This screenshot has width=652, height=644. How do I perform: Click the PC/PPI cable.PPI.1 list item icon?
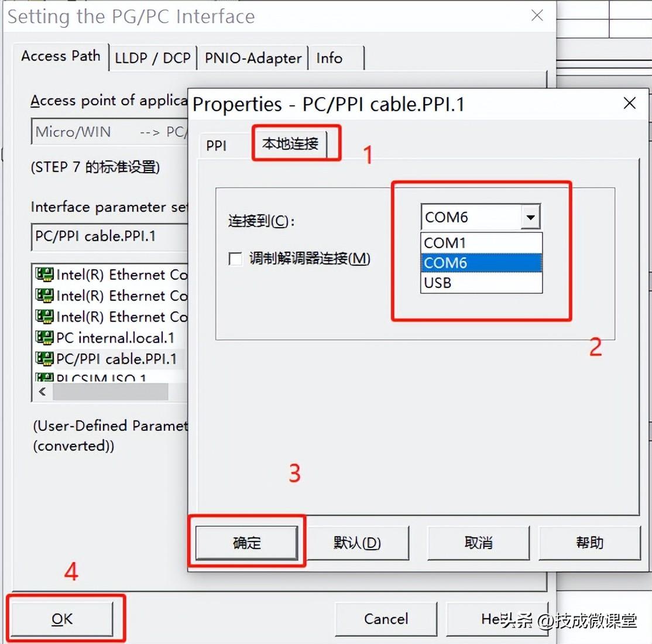[44, 358]
